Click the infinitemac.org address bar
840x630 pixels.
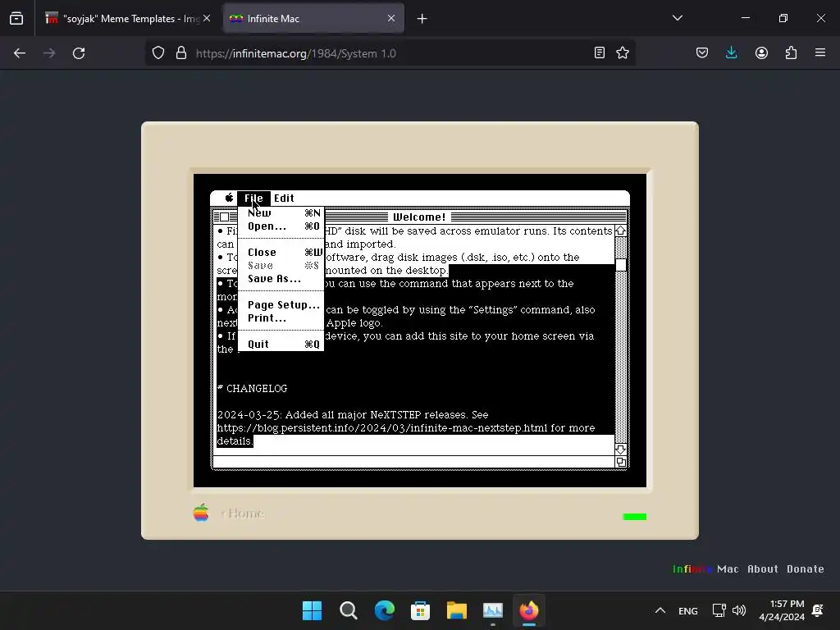tap(390, 53)
